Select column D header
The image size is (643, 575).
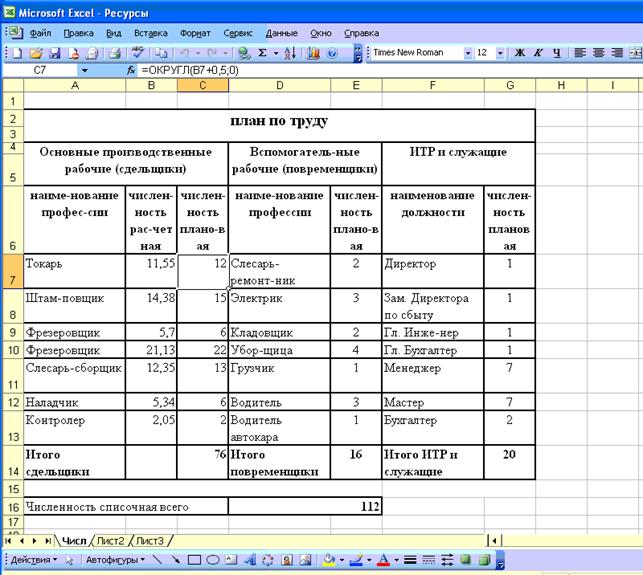pyautogui.click(x=280, y=85)
